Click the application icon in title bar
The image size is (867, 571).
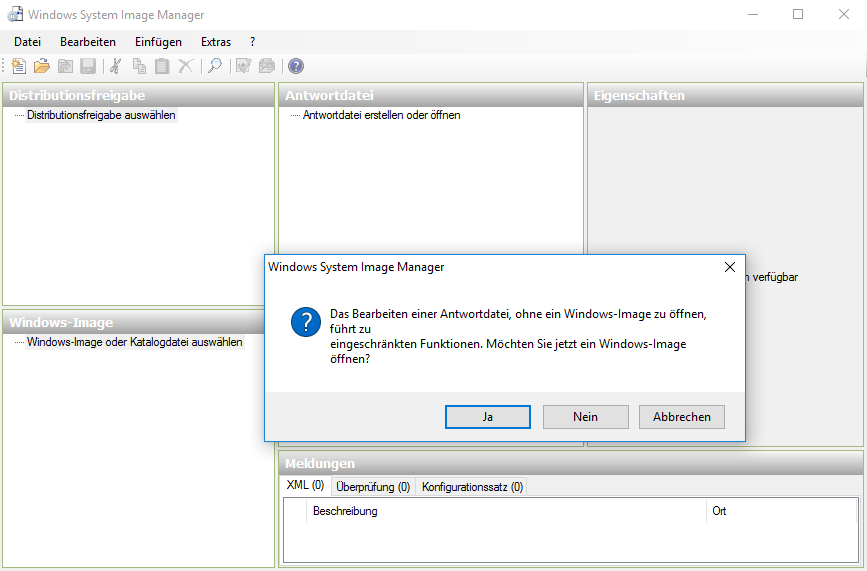coord(15,14)
